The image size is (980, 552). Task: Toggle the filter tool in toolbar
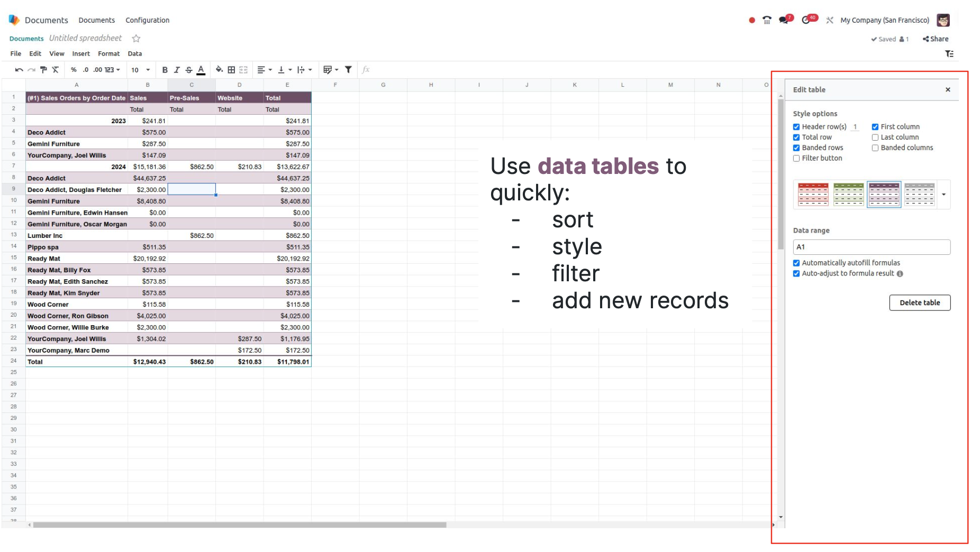coord(348,69)
